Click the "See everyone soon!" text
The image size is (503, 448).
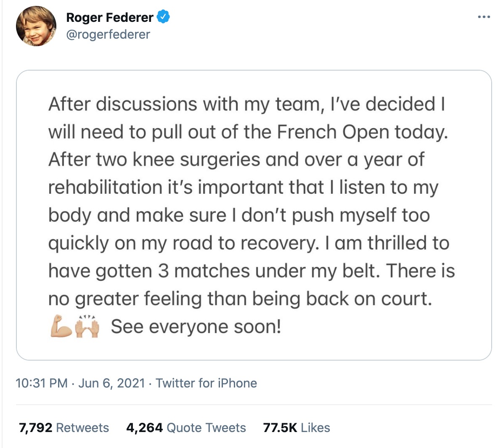click(196, 327)
